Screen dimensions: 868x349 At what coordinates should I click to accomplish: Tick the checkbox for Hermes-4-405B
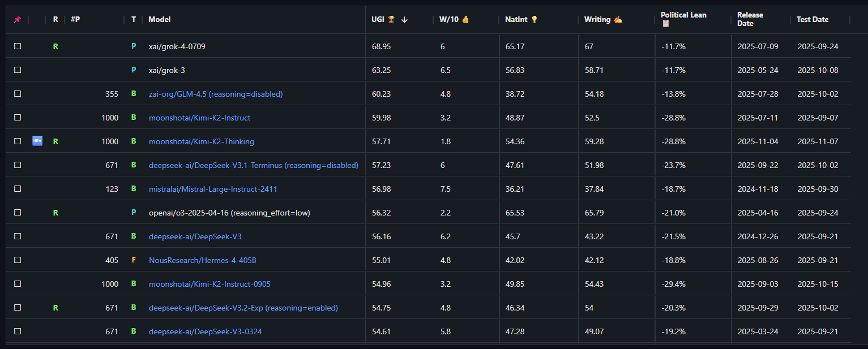point(18,260)
